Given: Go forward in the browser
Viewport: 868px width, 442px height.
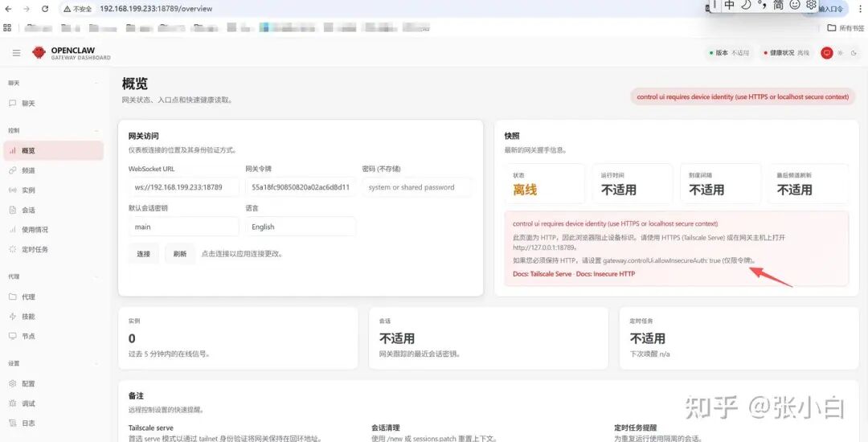Looking at the screenshot, I should [x=27, y=9].
